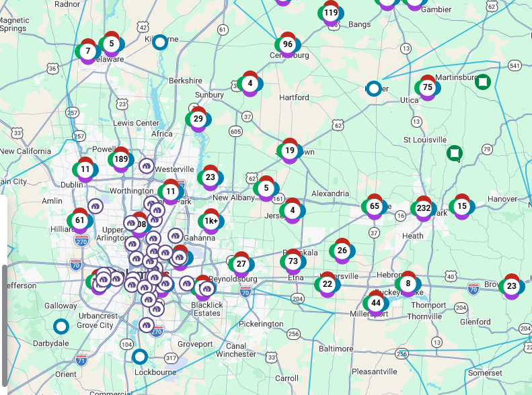Open the 65 cluster east of Alexandria

(375, 206)
